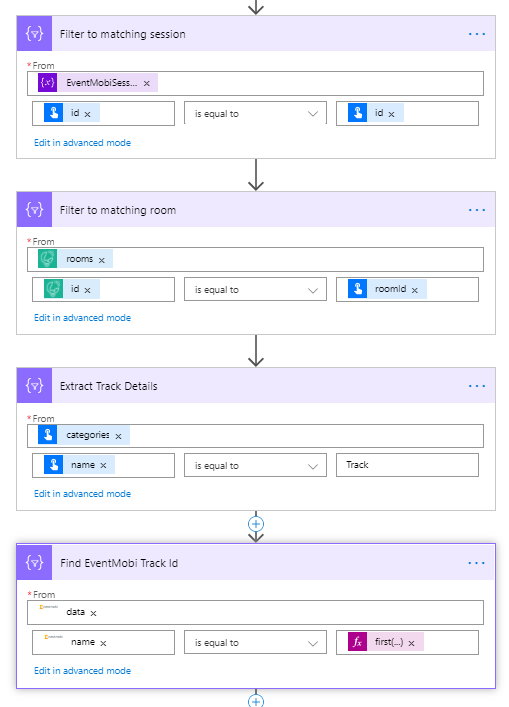Remove the EventMobiSess... variable token
Screen dimensions: 509x707
tap(147, 83)
